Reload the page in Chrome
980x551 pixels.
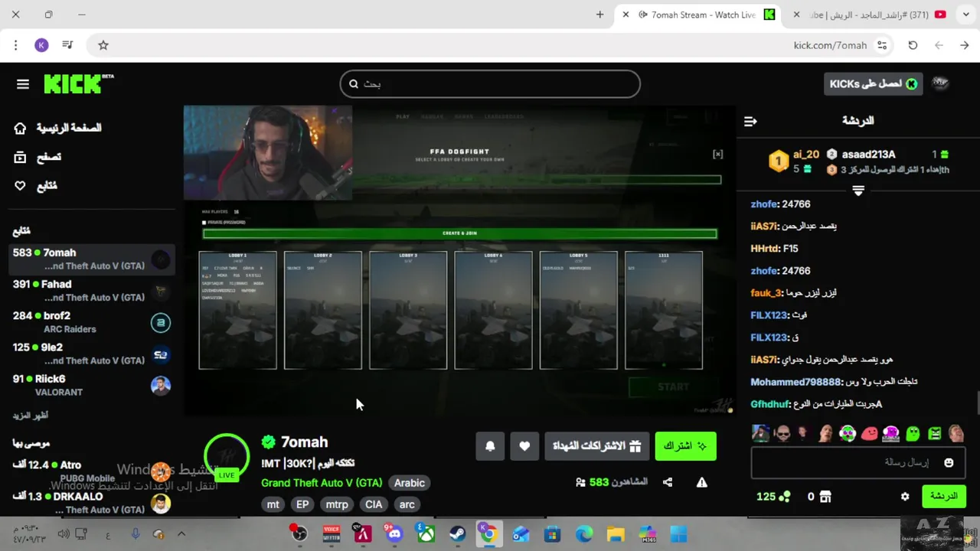(x=913, y=45)
